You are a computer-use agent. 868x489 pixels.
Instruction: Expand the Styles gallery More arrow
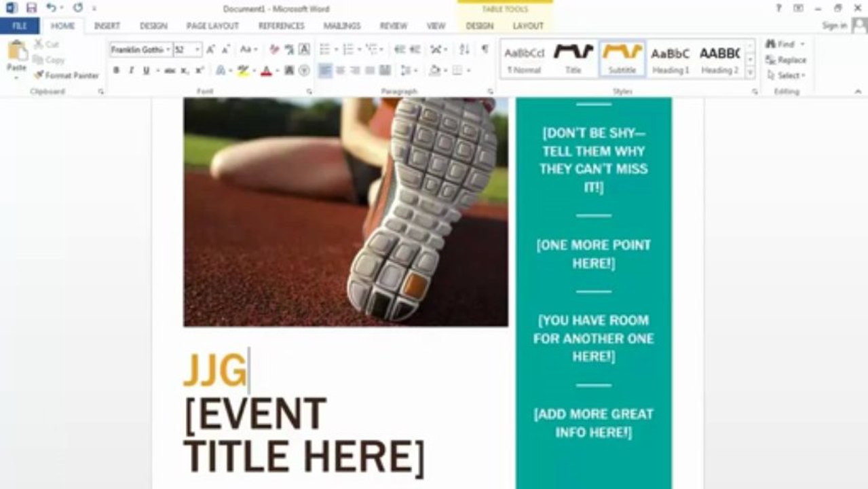(x=750, y=73)
